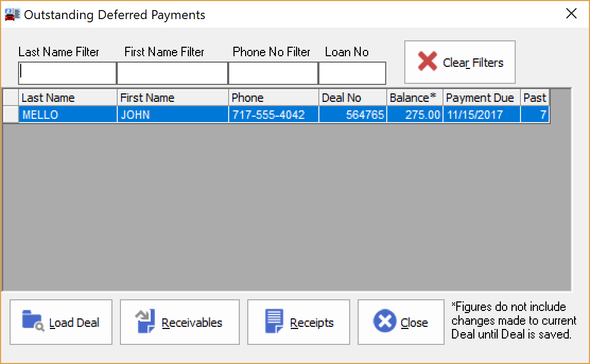
Task: Click the Balance column header
Action: tap(414, 98)
